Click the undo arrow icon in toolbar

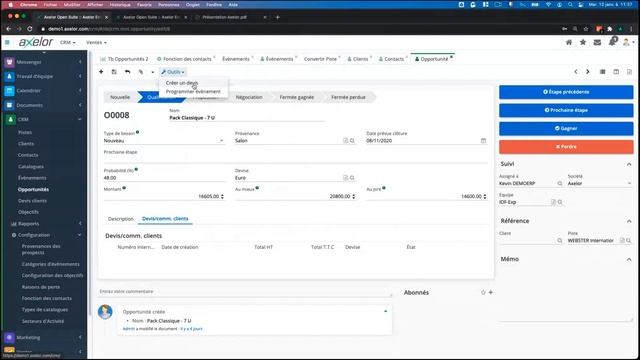(x=127, y=72)
